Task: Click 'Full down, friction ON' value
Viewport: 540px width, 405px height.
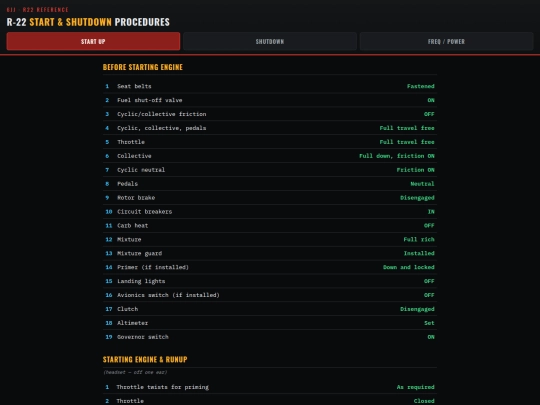Action: tap(397, 156)
